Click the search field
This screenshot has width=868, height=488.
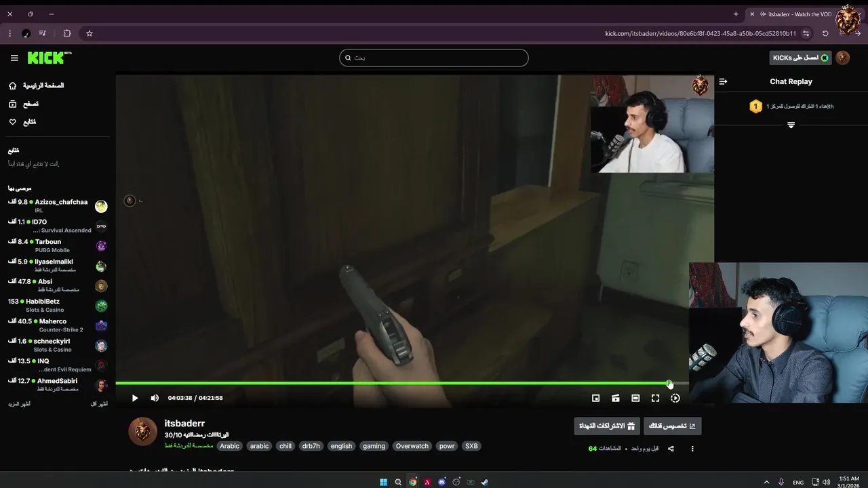434,58
